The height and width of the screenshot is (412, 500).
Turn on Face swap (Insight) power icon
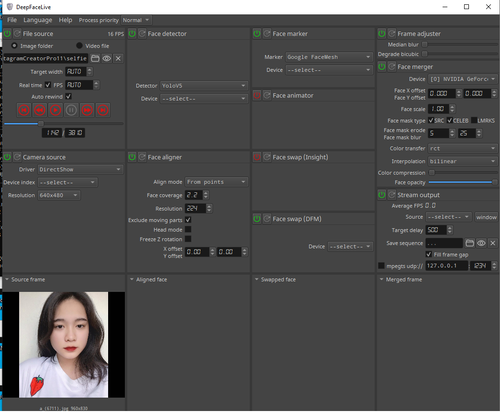pos(257,157)
